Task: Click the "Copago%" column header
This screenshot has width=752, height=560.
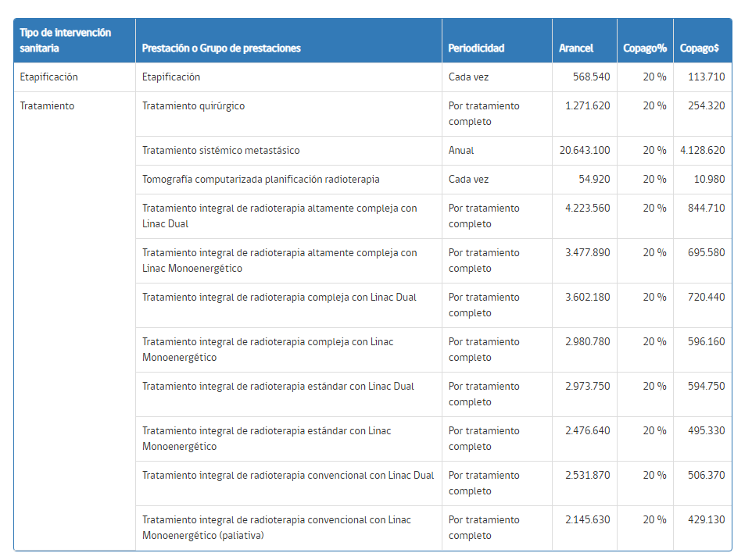Action: 644,48
